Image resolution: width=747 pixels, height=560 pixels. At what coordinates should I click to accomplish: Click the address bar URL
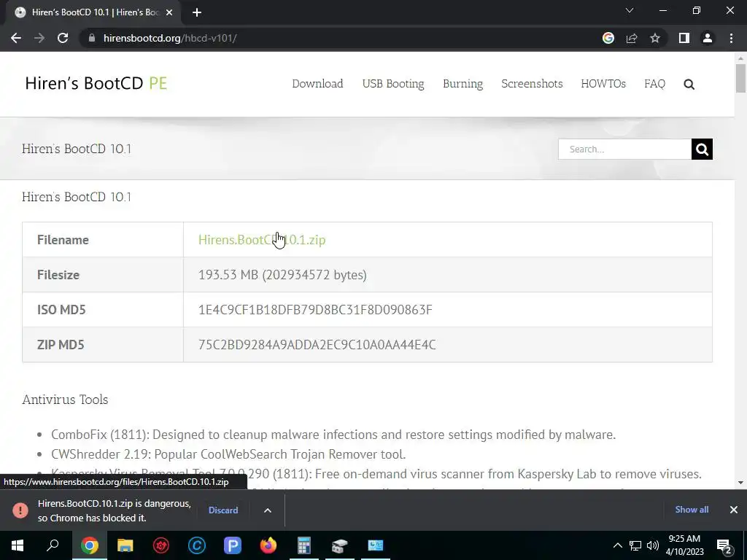coord(170,38)
